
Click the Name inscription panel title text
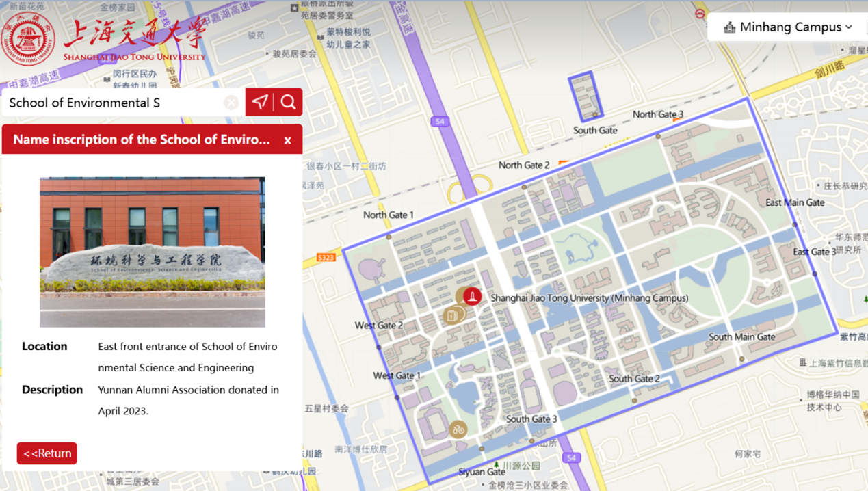coord(142,140)
